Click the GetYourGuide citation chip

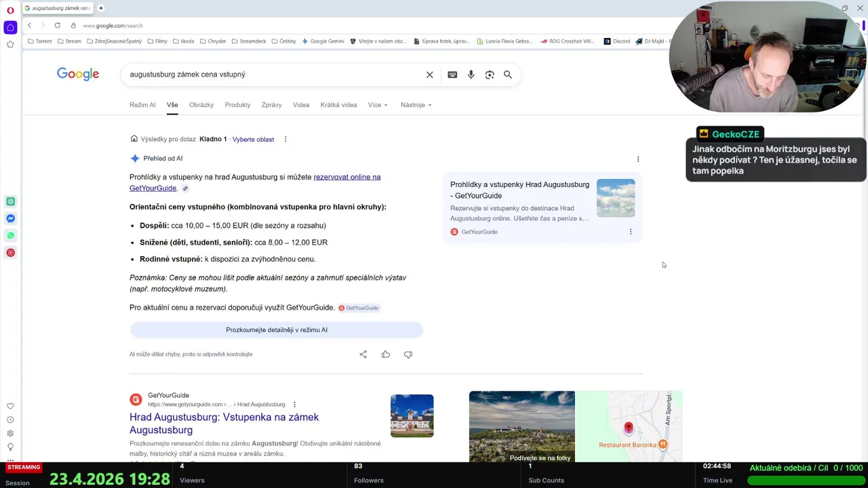[359, 308]
